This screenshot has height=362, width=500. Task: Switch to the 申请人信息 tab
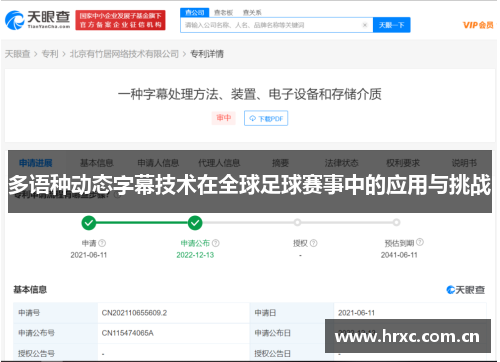(x=158, y=163)
